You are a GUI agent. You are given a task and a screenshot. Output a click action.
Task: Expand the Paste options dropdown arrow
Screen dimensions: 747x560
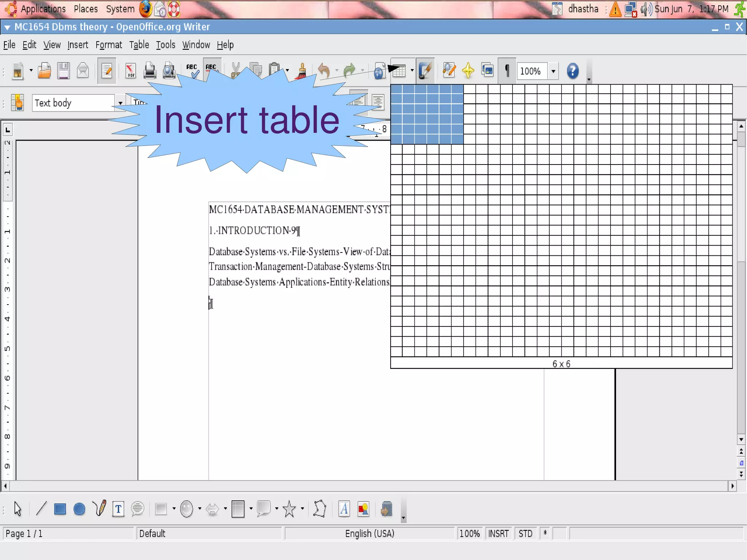pos(287,71)
